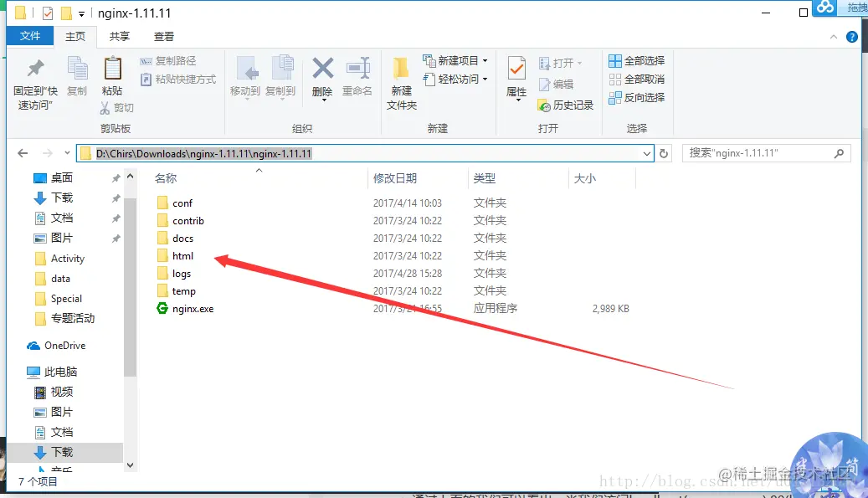Viewport: 868px width, 498px height.
Task: Create a New folder
Action: (401, 84)
